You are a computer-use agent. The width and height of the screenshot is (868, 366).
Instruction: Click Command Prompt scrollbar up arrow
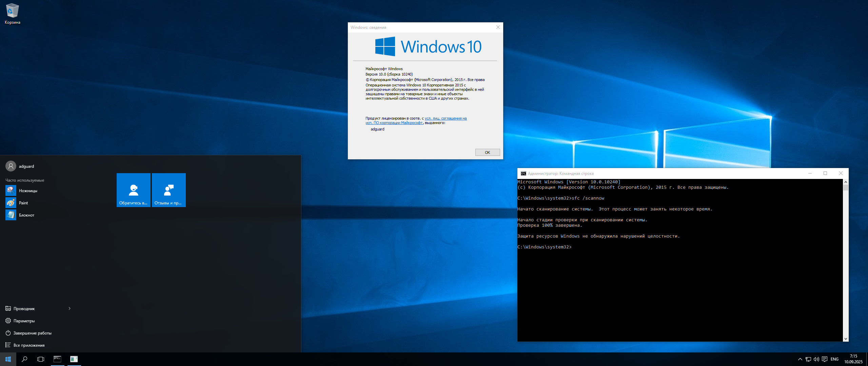pos(846,182)
